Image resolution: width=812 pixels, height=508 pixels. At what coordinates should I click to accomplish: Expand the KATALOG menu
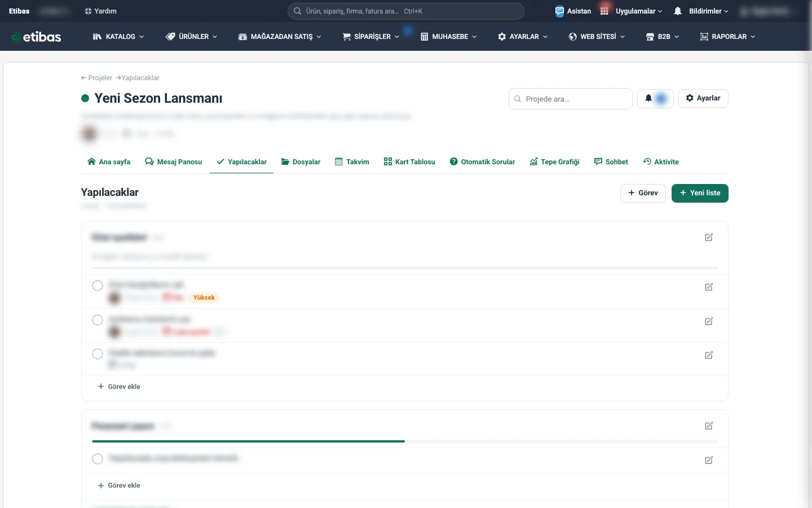(118, 37)
